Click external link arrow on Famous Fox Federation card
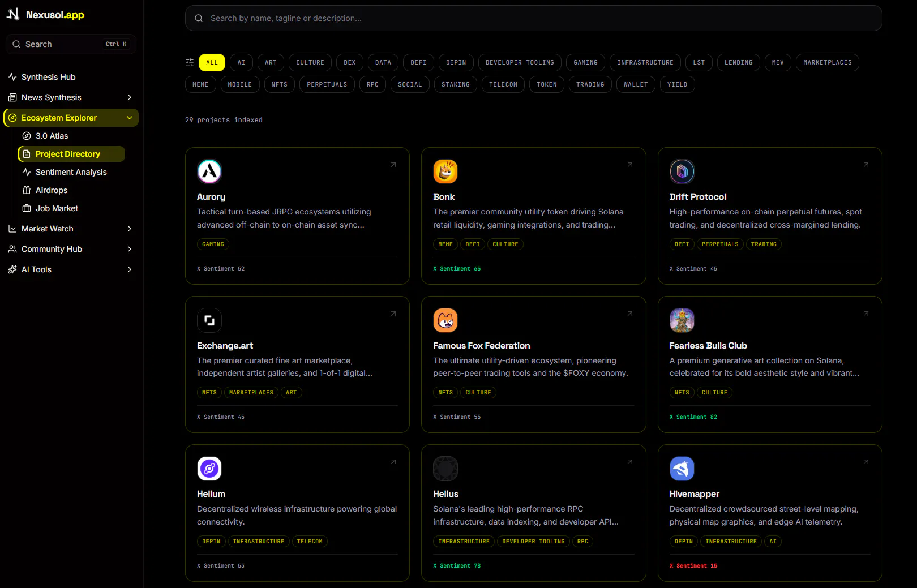 coord(630,314)
